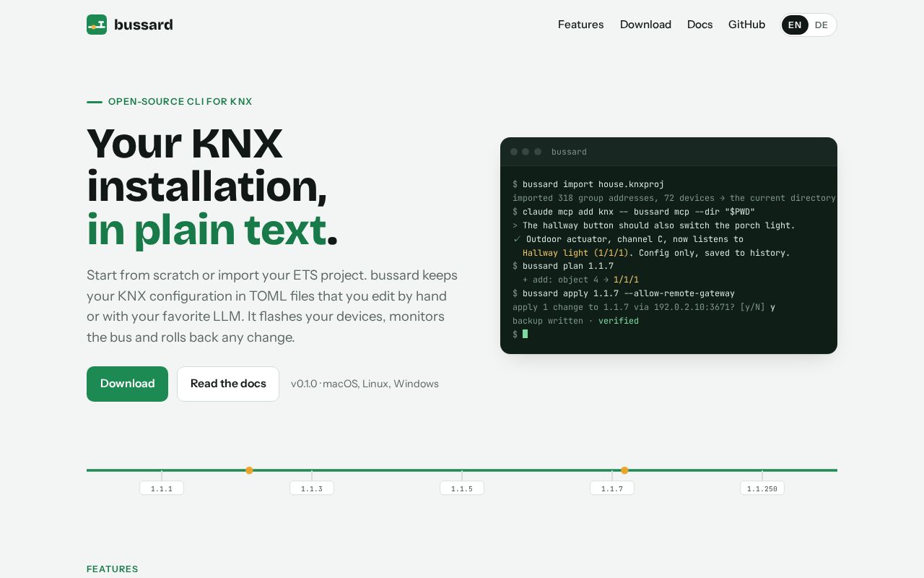Go to Docs in navigation
The image size is (924, 578).
click(699, 25)
